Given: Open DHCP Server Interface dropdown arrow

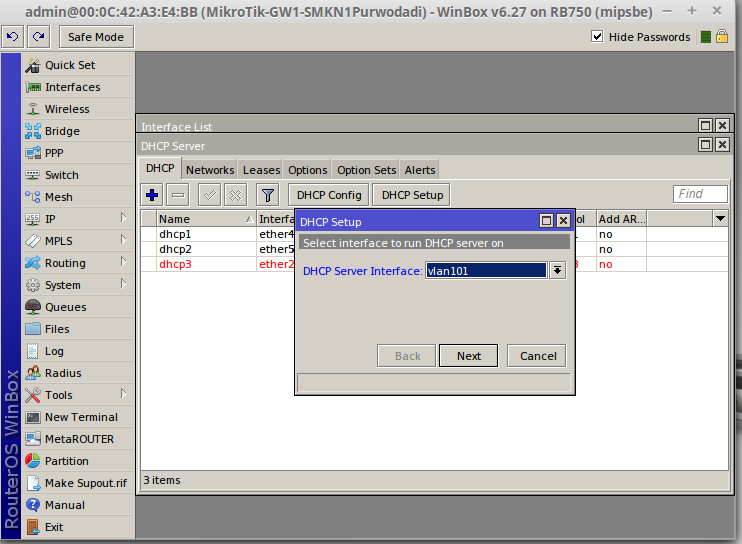Looking at the screenshot, I should tap(557, 271).
